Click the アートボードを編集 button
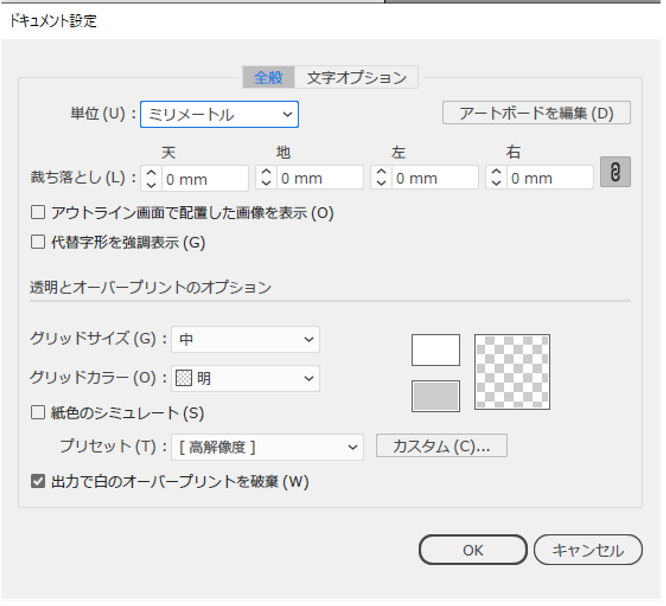Image resolution: width=666 pixels, height=606 pixels. click(x=536, y=113)
